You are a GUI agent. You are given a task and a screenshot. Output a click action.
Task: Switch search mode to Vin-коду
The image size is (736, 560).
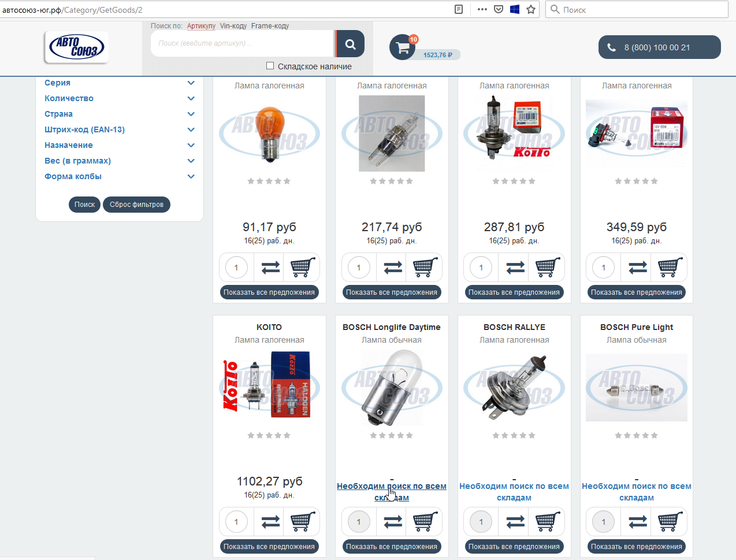pyautogui.click(x=233, y=26)
